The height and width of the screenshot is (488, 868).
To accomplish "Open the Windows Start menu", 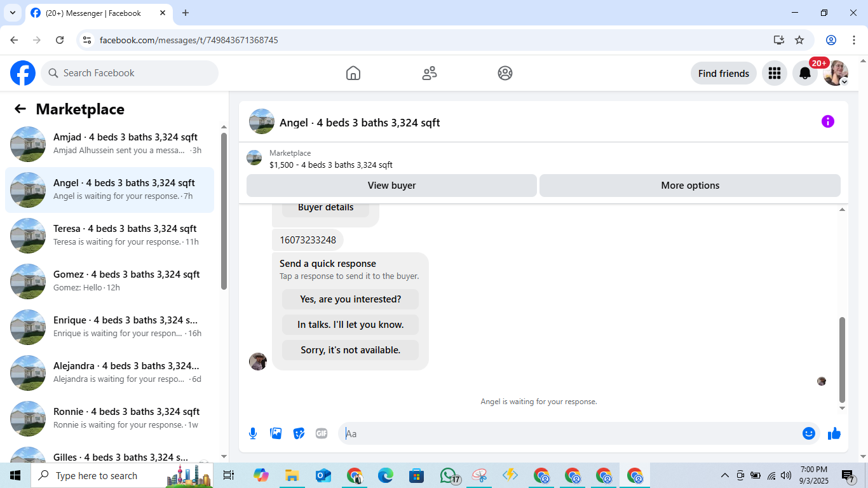I will pyautogui.click(x=15, y=475).
